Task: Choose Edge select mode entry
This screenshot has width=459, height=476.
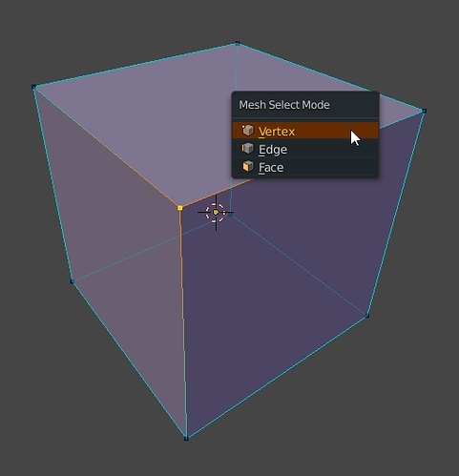Action: 305,149
